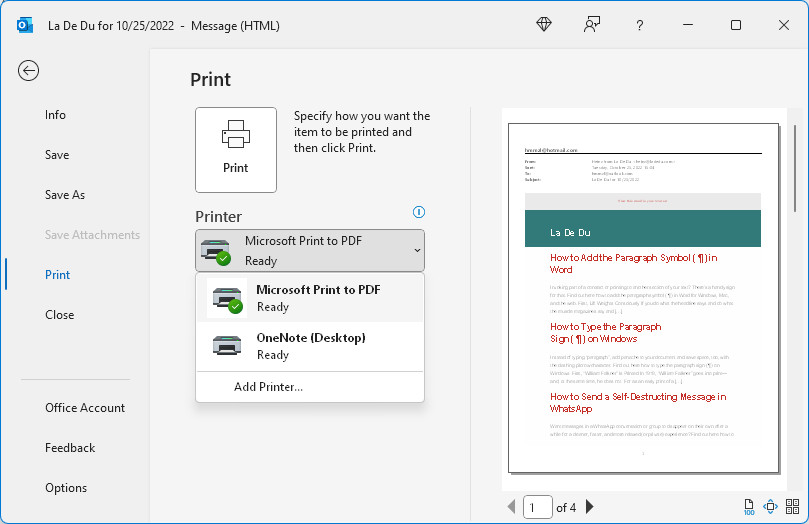Image resolution: width=809 pixels, height=524 pixels.
Task: Open Help with the question mark
Action: point(640,25)
